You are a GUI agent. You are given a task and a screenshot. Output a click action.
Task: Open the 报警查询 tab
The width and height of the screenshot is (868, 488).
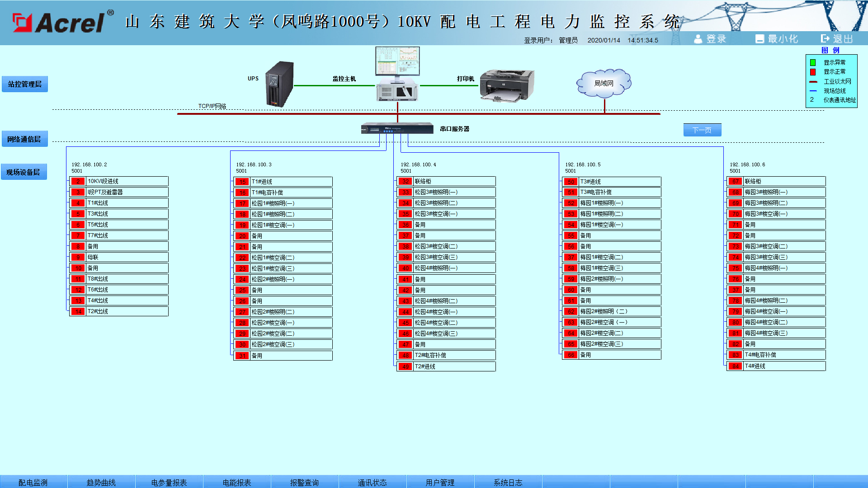coord(304,482)
